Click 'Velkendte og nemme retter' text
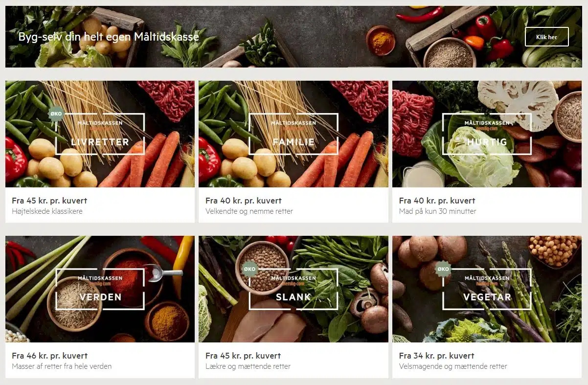Screen dimensions: 588x385 [249, 211]
